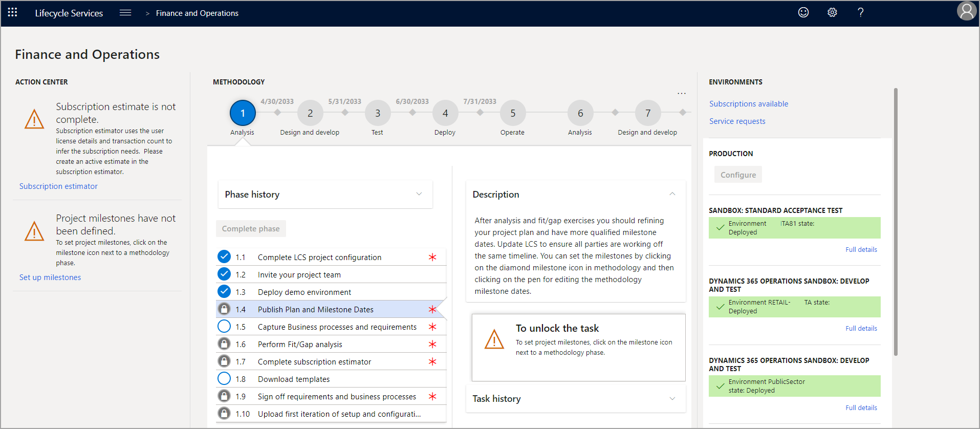Click the lock icon for task 1.9
The height and width of the screenshot is (429, 980).
tap(224, 396)
